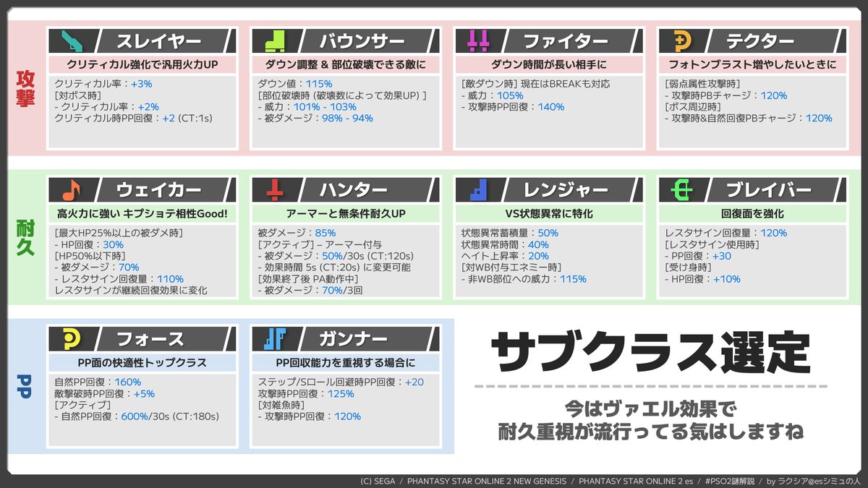Click 'アーマーと無条件耐久UP' subtitle
The width and height of the screenshot is (868, 488).
346,214
